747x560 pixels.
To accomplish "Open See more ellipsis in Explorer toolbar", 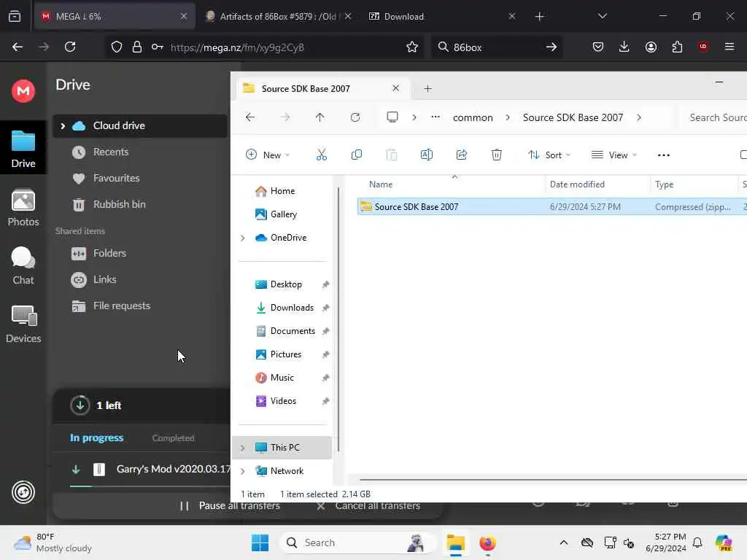I will (664, 155).
